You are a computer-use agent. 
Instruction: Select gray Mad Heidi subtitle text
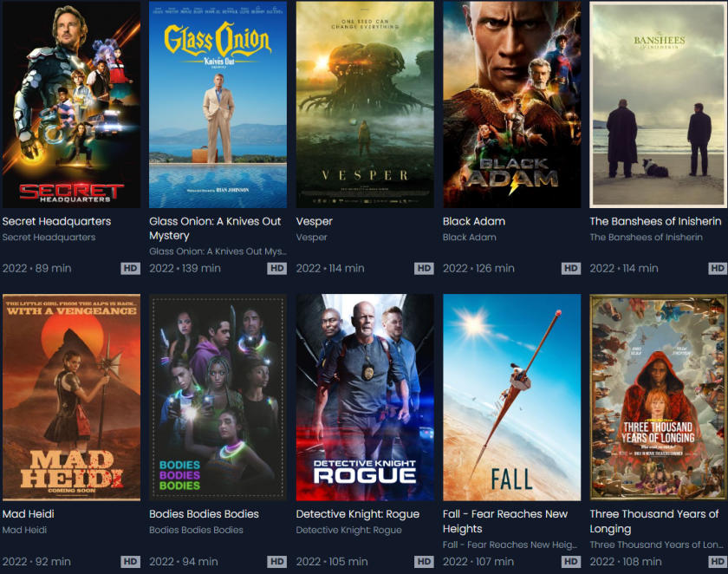click(x=24, y=530)
